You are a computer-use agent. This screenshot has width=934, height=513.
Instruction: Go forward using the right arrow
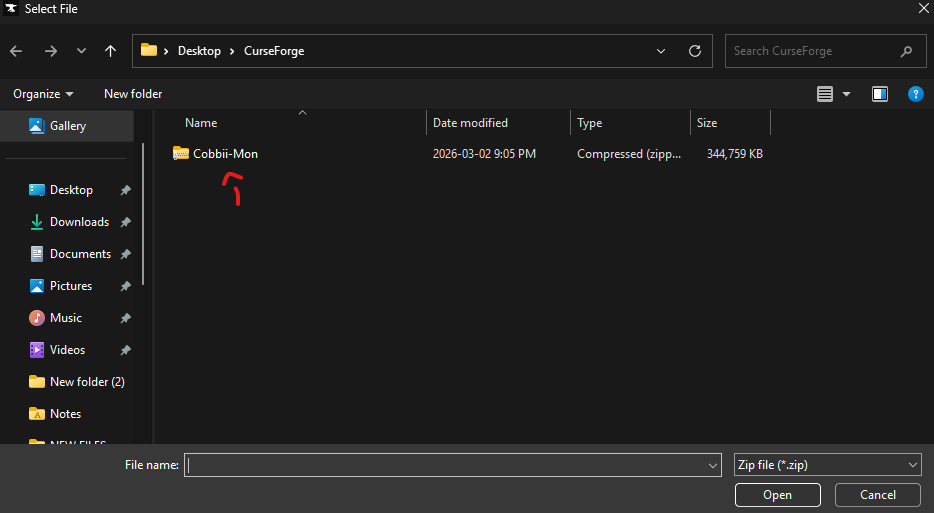point(51,51)
